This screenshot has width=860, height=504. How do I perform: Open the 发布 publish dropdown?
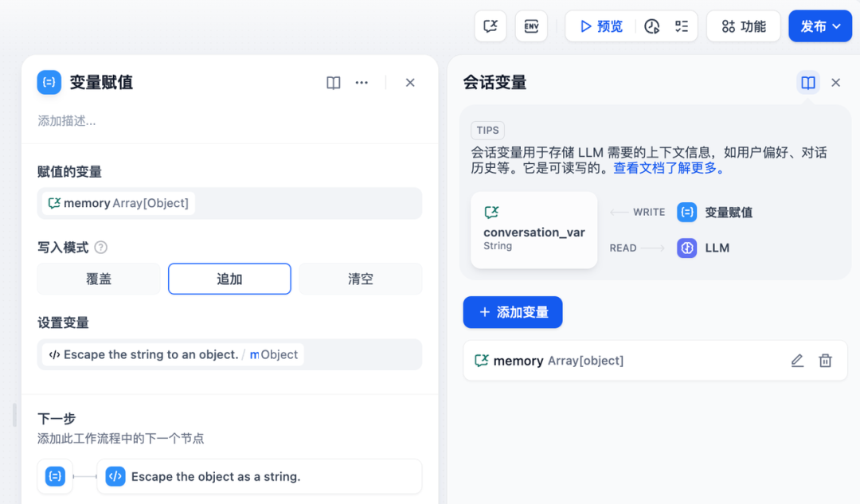(819, 25)
